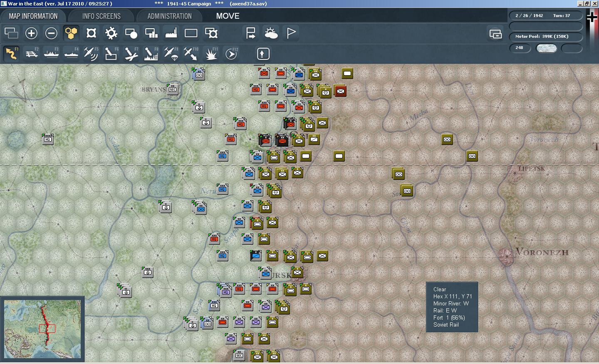Close the War in the East window

coord(595,3)
